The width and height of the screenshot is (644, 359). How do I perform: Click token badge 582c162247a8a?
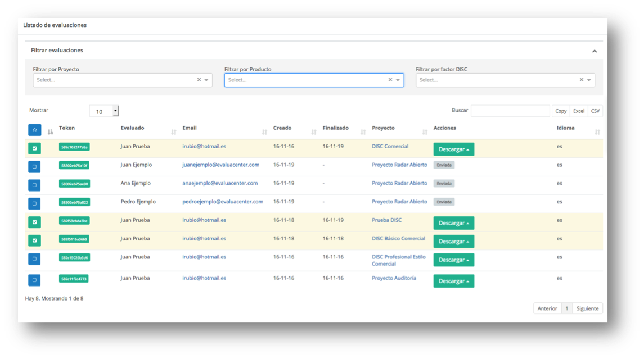coord(74,147)
